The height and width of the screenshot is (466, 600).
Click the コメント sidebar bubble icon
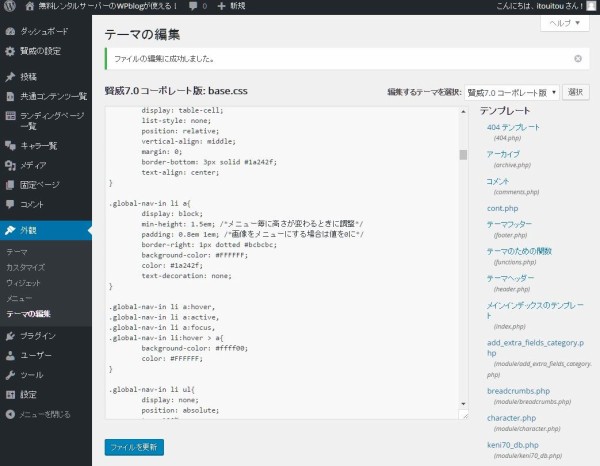pyautogui.click(x=10, y=204)
